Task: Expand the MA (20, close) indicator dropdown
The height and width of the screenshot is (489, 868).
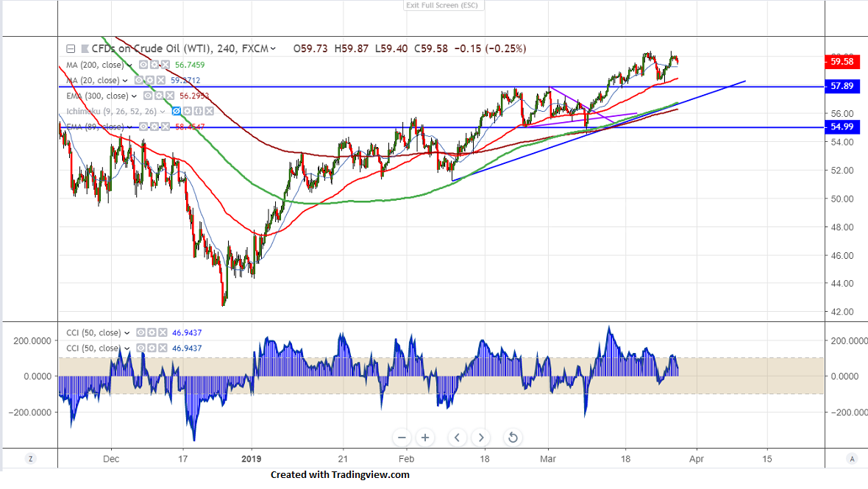Action: coord(125,81)
